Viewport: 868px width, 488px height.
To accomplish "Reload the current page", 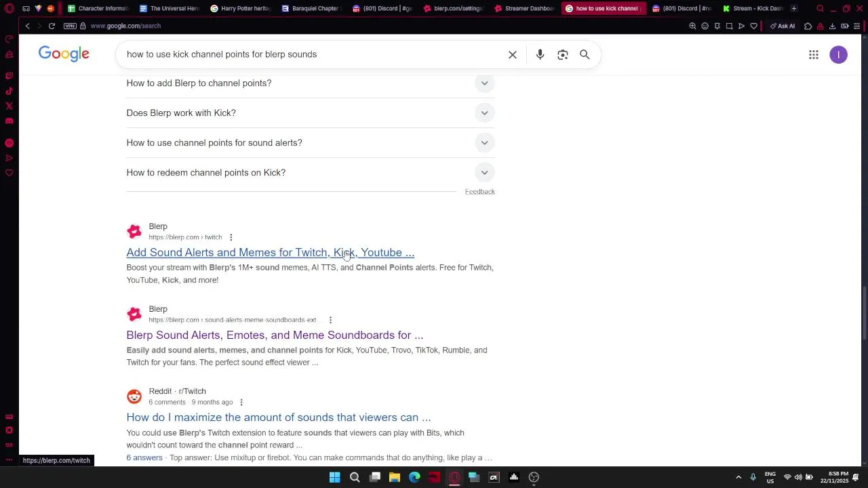I will [x=52, y=26].
